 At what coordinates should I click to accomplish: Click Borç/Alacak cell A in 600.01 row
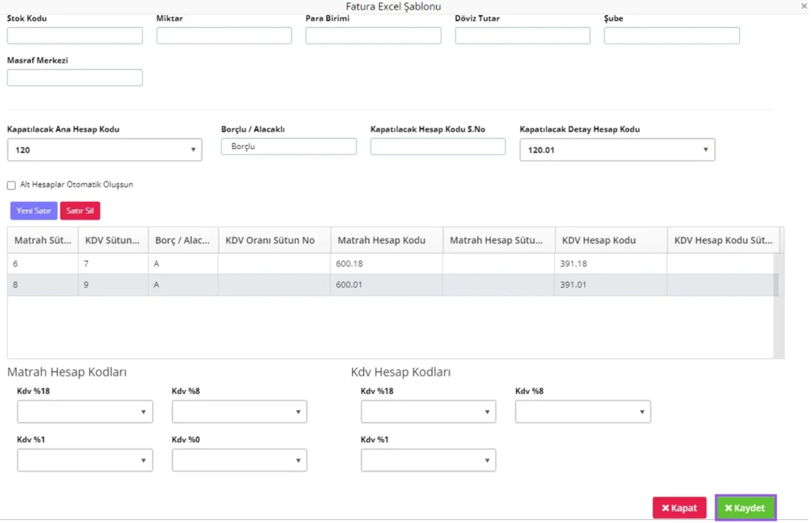tap(183, 284)
